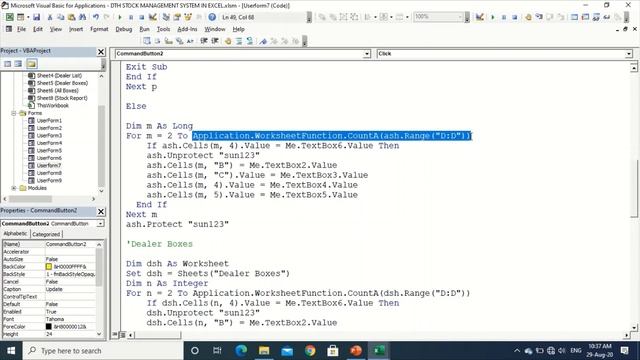The width and height of the screenshot is (640, 360).
Task: Run the macro with the green play icon
Action: [120, 17]
